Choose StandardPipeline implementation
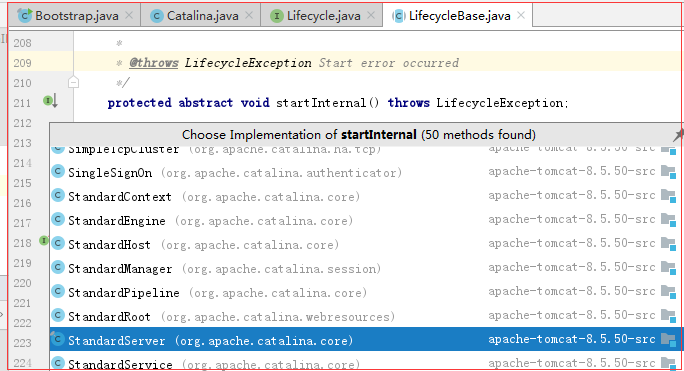This screenshot has width=684, height=371. click(366, 292)
